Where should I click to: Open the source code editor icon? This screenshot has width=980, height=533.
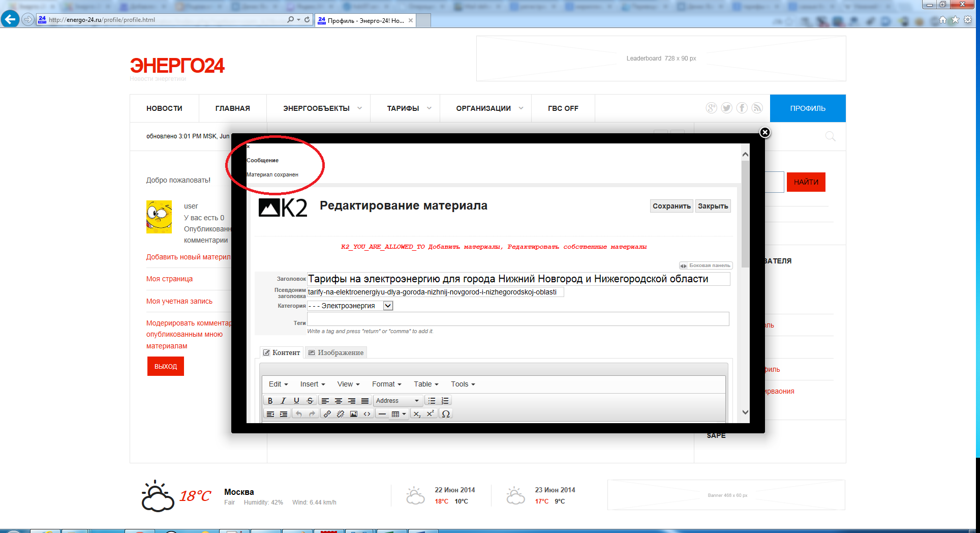pos(367,414)
